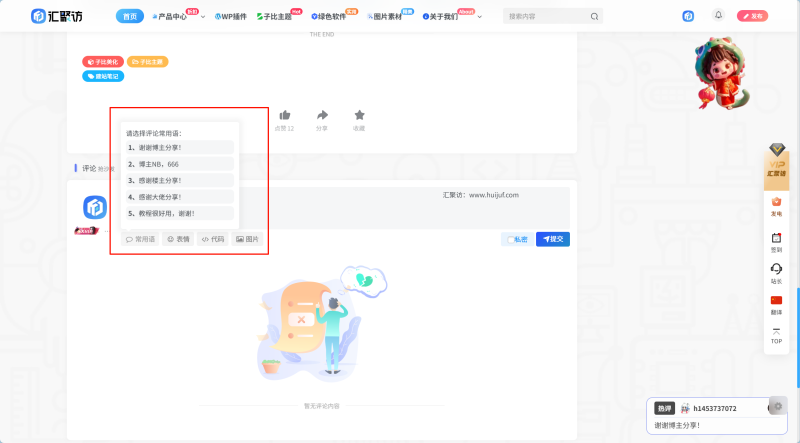
Task: Open the 签到 check-in calendar icon
Action: coord(776,239)
